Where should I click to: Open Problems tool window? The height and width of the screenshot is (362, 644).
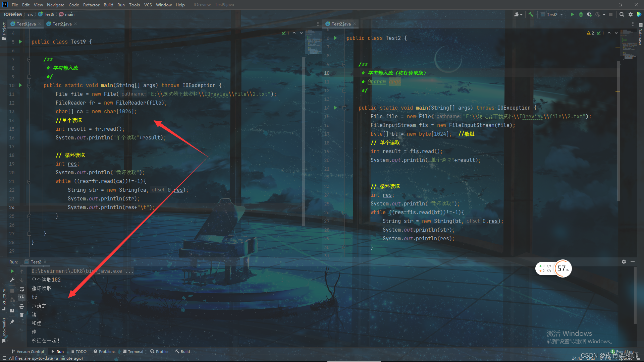(104, 351)
